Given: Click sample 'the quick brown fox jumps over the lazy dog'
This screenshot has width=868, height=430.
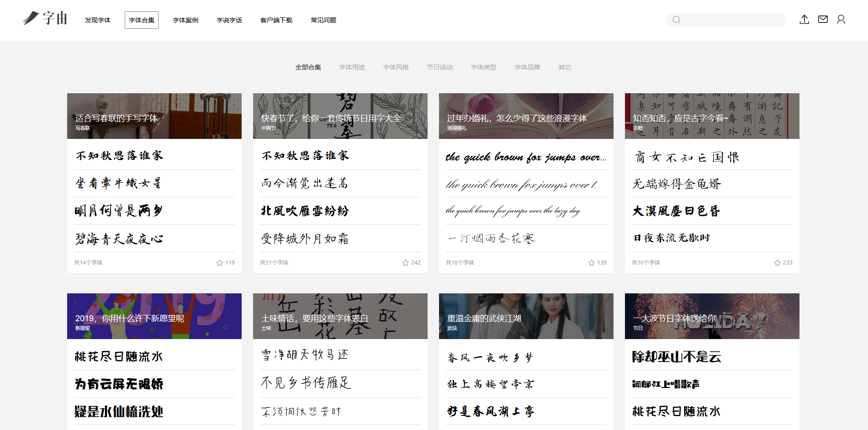Looking at the screenshot, I should (513, 211).
